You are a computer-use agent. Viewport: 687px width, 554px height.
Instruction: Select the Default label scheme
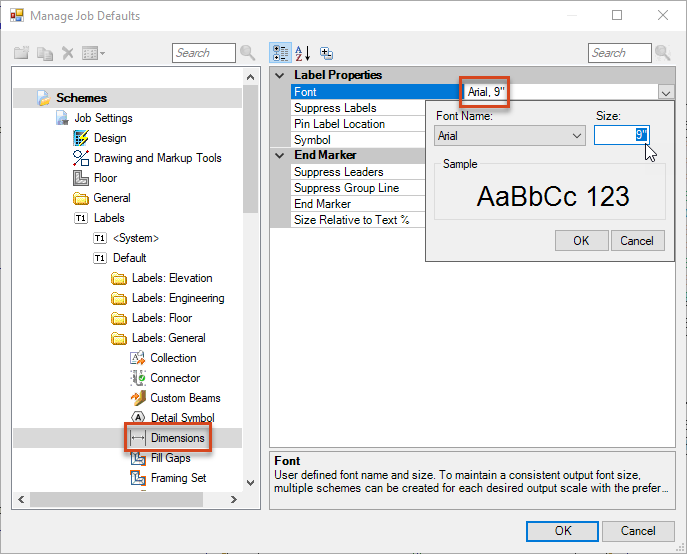[130, 258]
